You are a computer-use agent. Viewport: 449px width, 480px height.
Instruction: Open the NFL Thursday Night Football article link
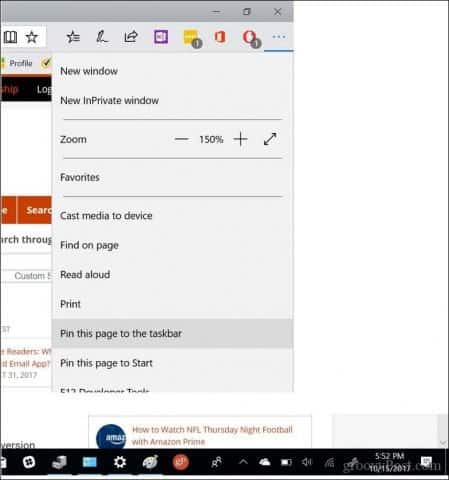coord(212,435)
